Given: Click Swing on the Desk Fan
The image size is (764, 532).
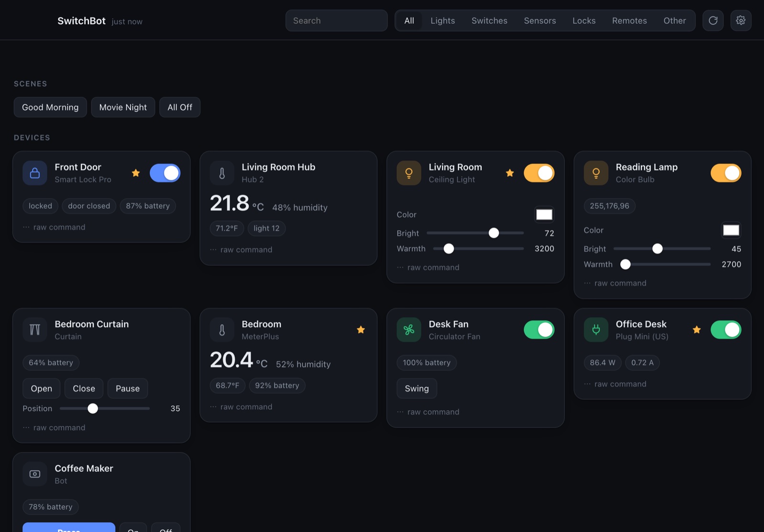Looking at the screenshot, I should point(417,389).
